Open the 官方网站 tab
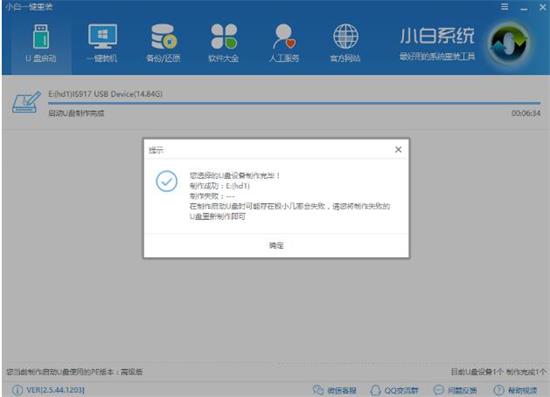Viewport: 550px width, 397px height. click(x=345, y=44)
